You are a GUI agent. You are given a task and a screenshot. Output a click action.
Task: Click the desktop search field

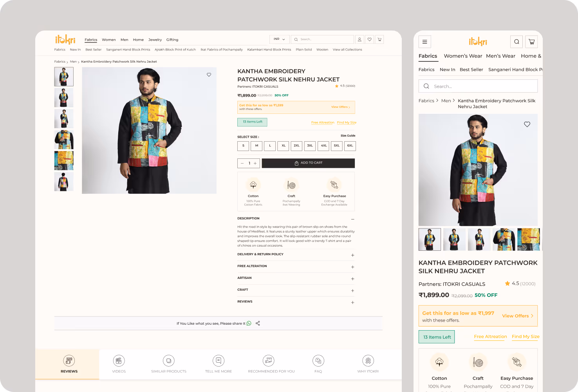tap(322, 40)
